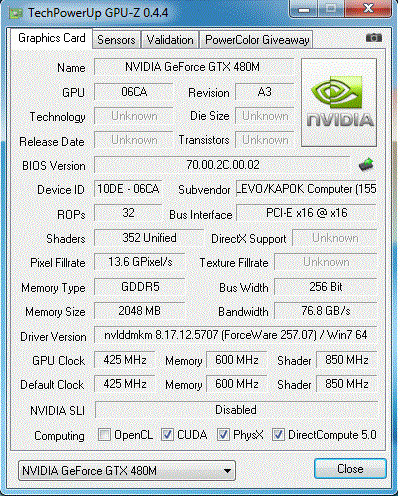This screenshot has height=496, width=398.
Task: Enable the OpenCL checkbox
Action: [104, 435]
